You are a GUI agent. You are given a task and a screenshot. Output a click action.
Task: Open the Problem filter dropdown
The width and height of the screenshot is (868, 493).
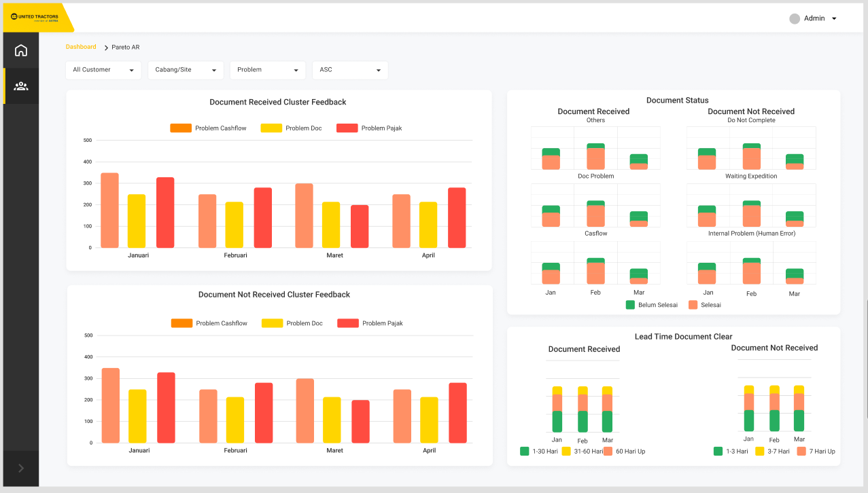pos(268,70)
